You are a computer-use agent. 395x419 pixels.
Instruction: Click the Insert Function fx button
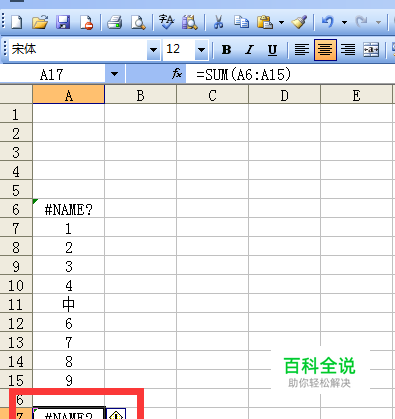click(x=177, y=74)
